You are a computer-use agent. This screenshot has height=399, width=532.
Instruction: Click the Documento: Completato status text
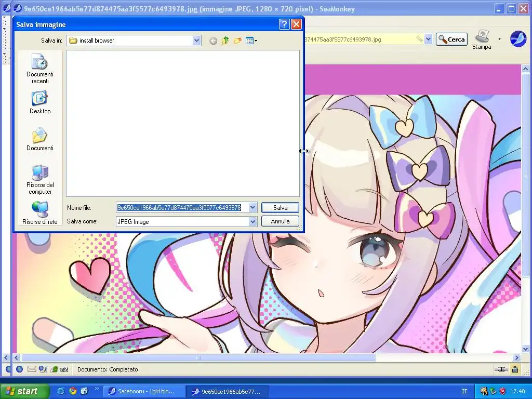tap(108, 369)
